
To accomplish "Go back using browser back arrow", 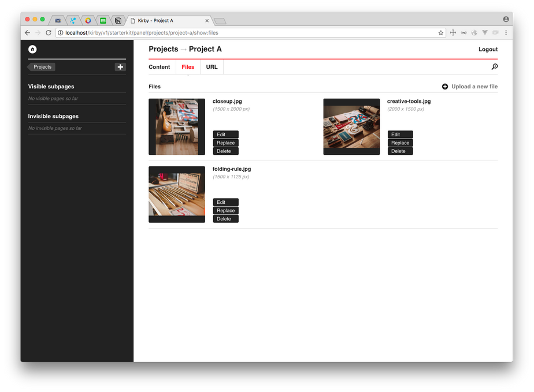I will click(x=27, y=33).
